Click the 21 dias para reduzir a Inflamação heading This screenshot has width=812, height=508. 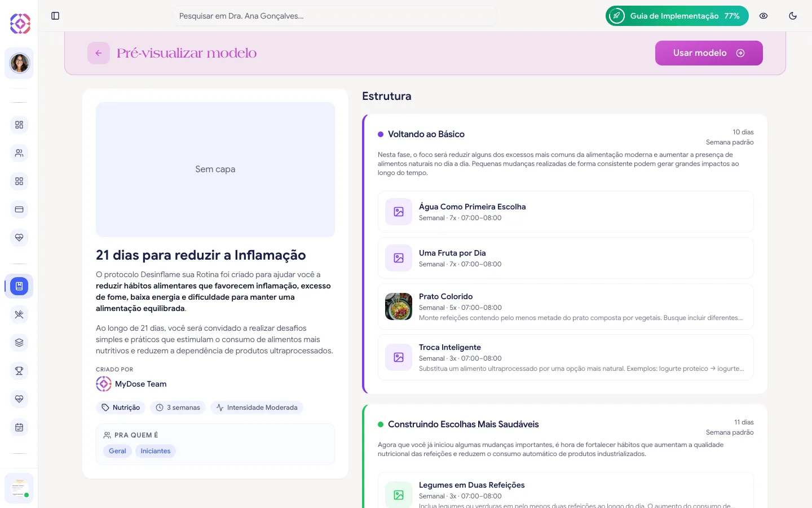click(201, 255)
